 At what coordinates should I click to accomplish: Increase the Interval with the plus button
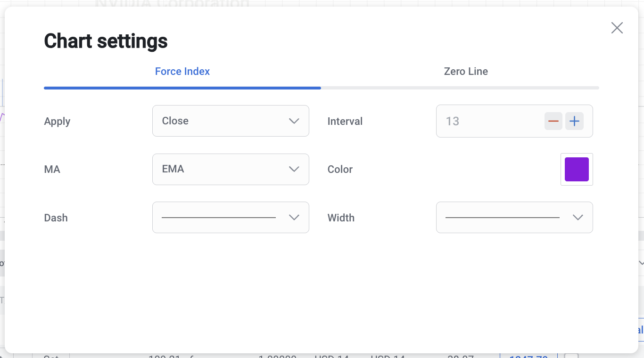pyautogui.click(x=574, y=122)
